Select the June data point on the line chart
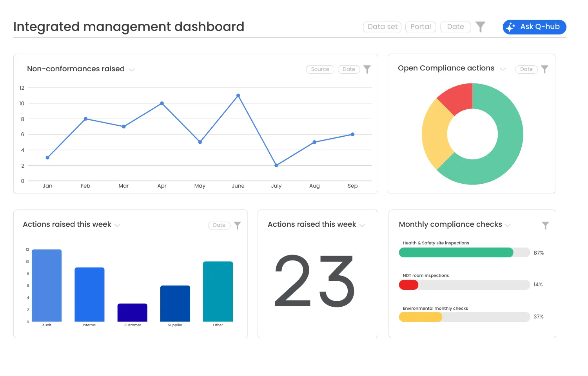Viewport: 588px width, 376px height. 238,95
